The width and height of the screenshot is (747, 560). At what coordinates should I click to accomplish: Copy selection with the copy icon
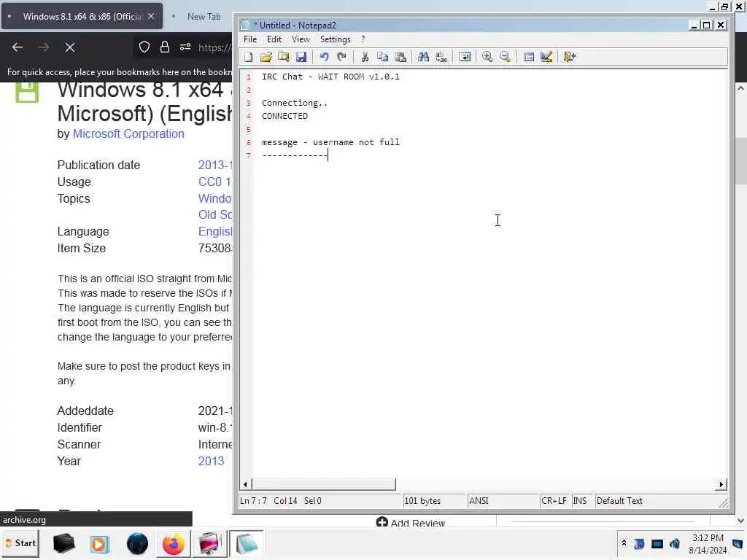382,57
